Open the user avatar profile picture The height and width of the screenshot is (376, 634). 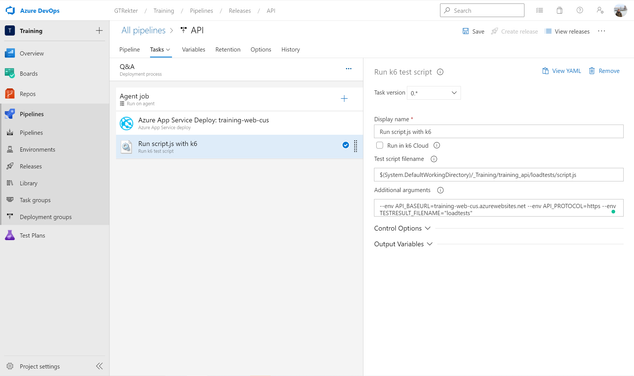click(x=620, y=11)
